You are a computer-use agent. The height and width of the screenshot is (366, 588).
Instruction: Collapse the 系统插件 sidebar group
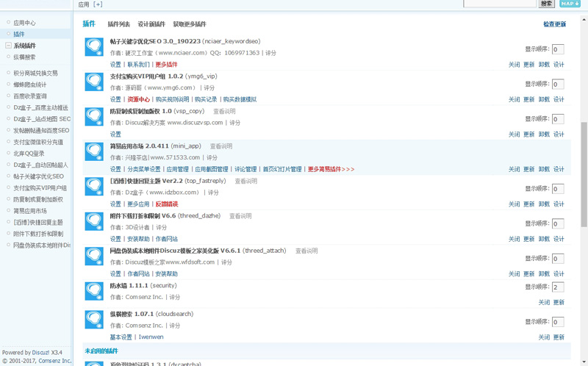tap(8, 46)
